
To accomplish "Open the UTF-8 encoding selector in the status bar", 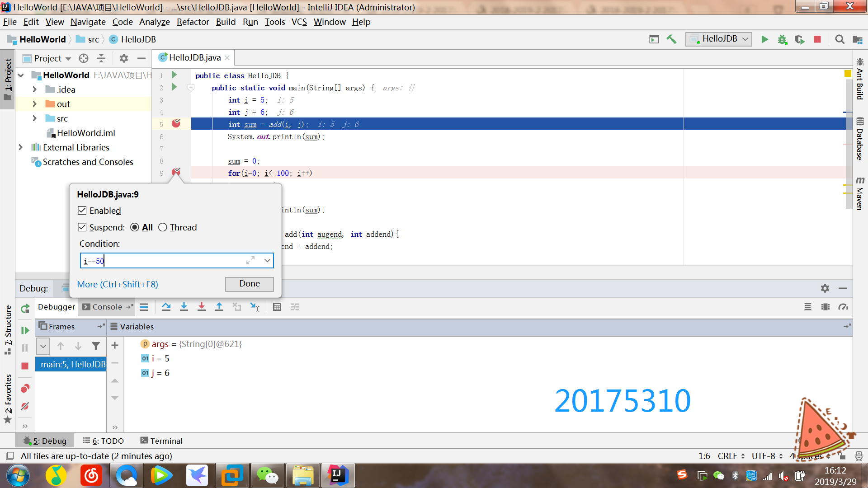I will tap(767, 456).
